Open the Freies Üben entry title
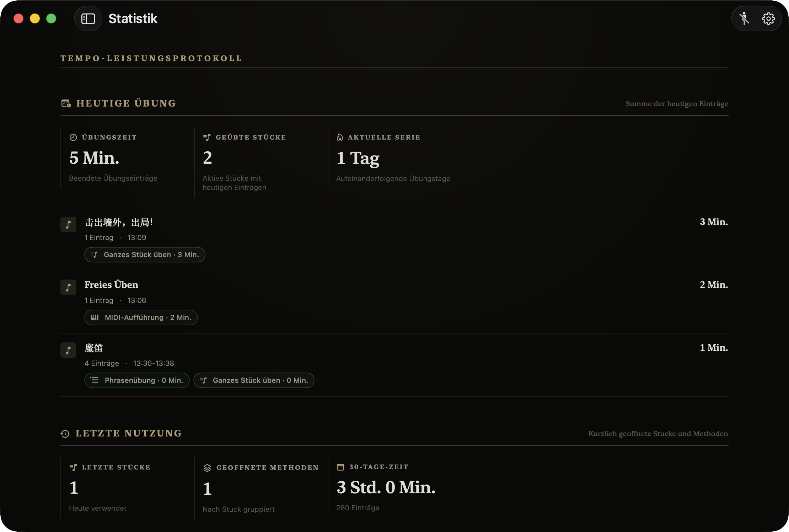This screenshot has height=532, width=789. coord(111,285)
